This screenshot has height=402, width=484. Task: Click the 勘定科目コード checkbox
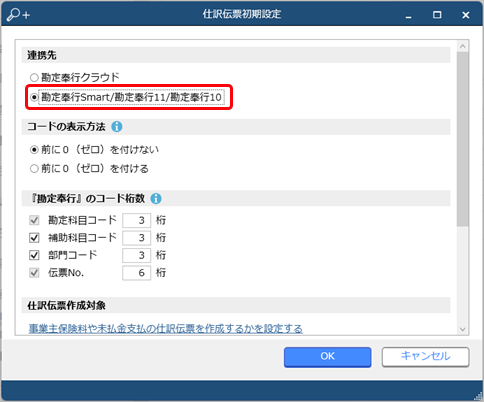34,220
